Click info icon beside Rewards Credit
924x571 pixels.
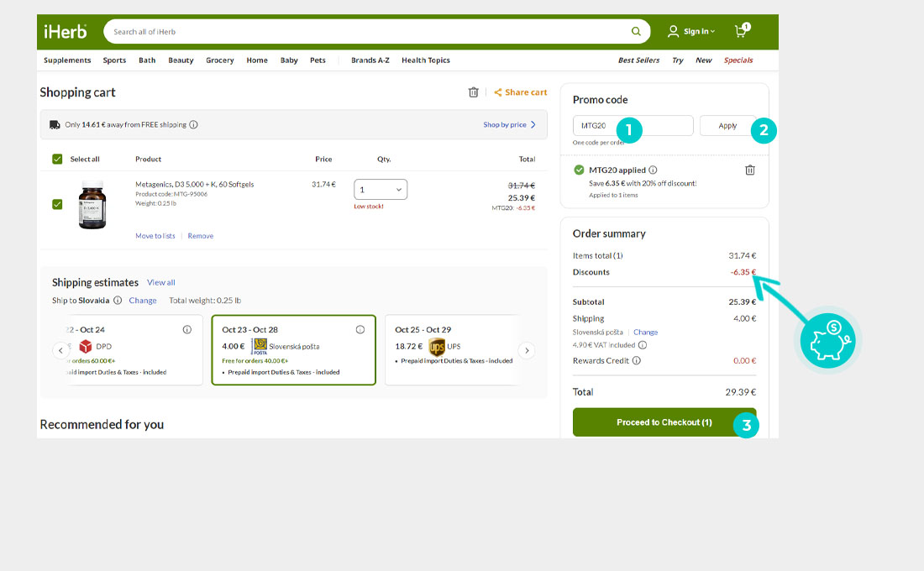(636, 361)
